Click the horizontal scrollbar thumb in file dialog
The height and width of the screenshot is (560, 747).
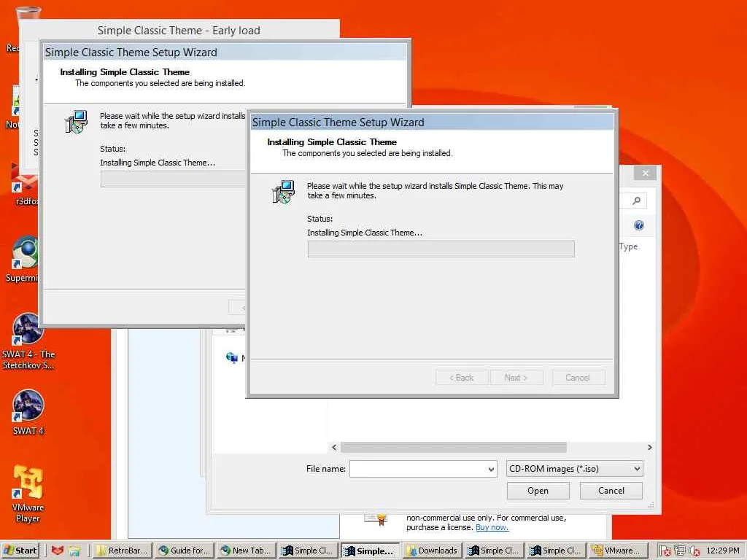tap(454, 447)
